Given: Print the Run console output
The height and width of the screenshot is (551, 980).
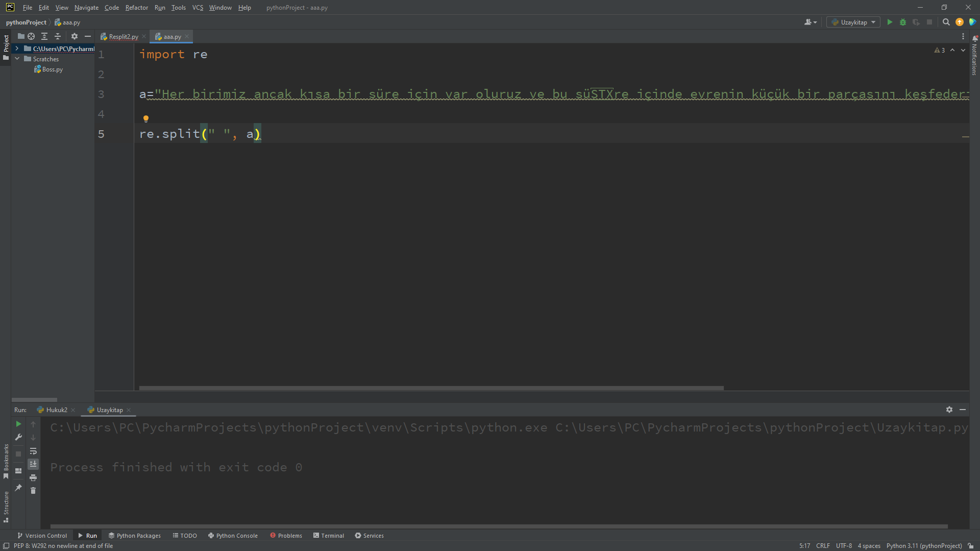Looking at the screenshot, I should 33,477.
